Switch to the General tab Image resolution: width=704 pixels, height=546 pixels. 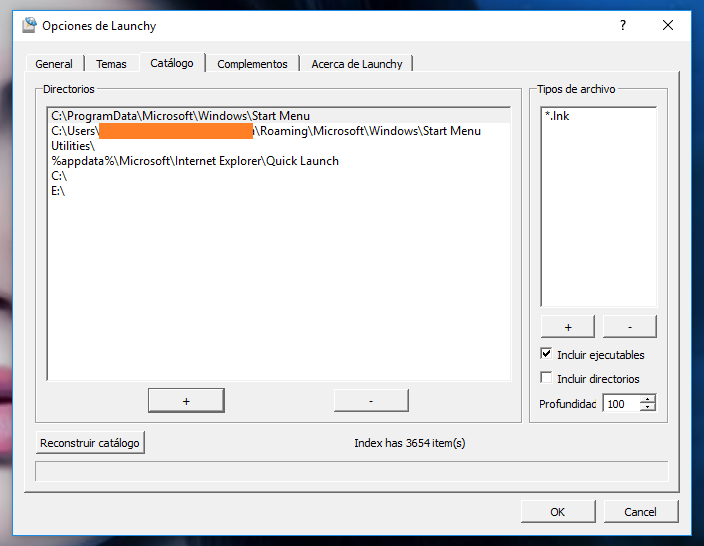click(x=54, y=64)
